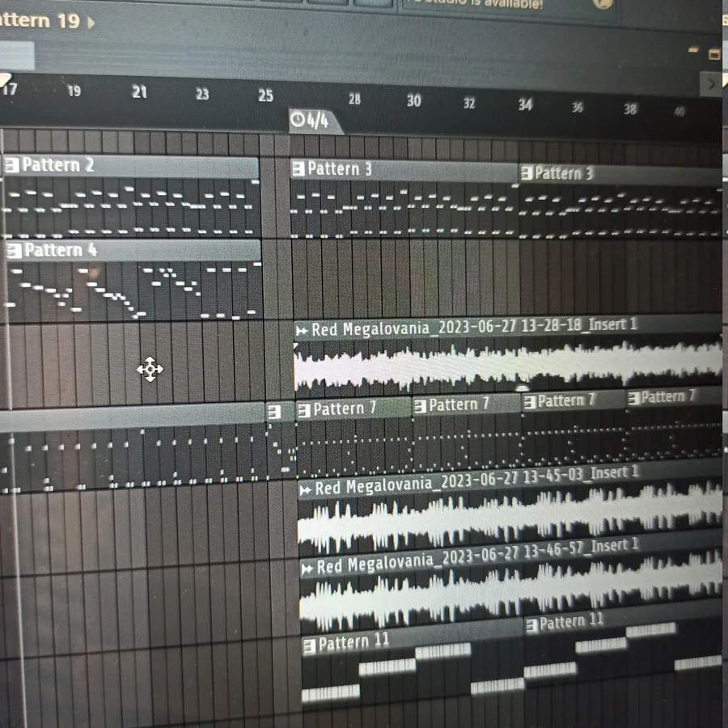Open menu icon of Pattern 3 clip at bar 34
728x728 pixels.
(526, 174)
